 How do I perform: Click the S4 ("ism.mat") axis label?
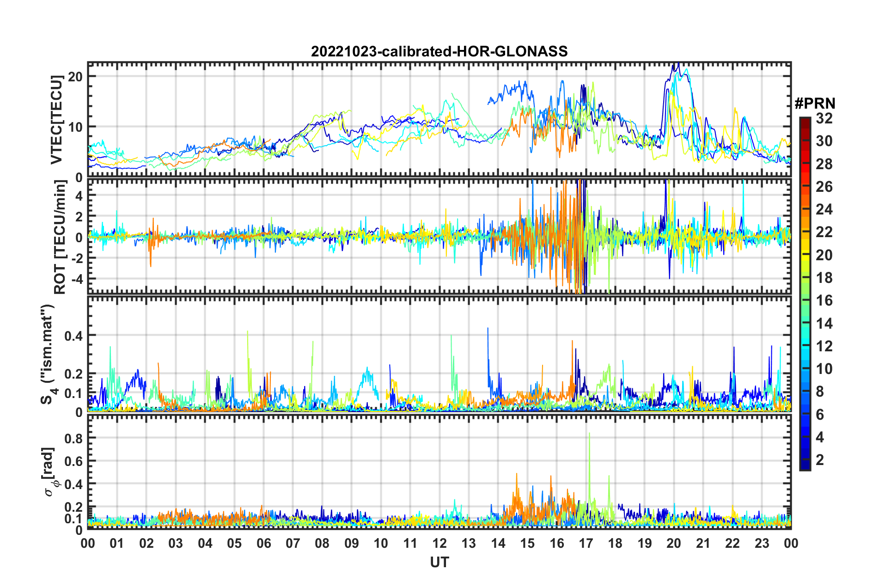click(x=49, y=354)
